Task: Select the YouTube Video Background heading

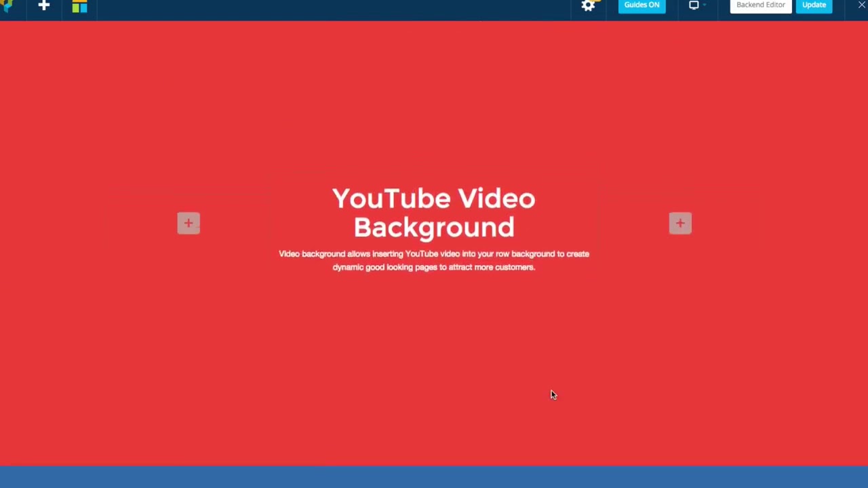Action: (x=434, y=213)
